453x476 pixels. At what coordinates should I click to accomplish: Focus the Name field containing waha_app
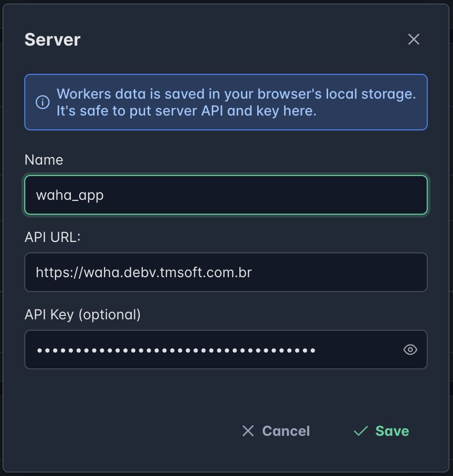tap(226, 195)
